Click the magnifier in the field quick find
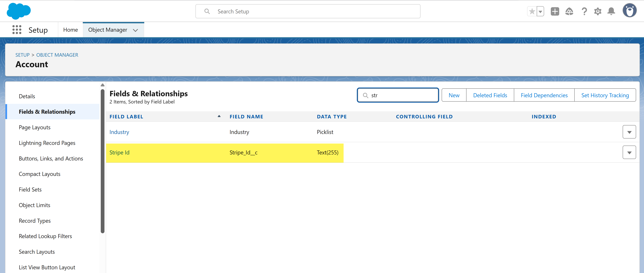 (366, 95)
